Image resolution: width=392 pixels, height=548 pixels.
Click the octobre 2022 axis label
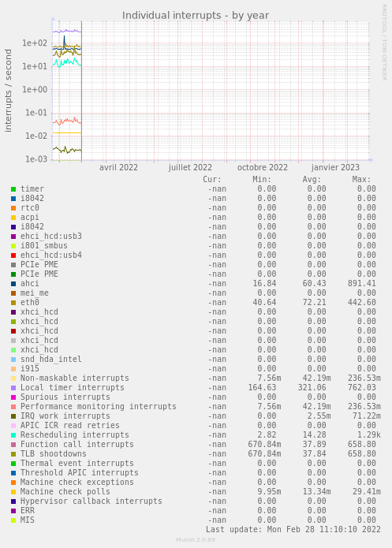[x=263, y=167]
